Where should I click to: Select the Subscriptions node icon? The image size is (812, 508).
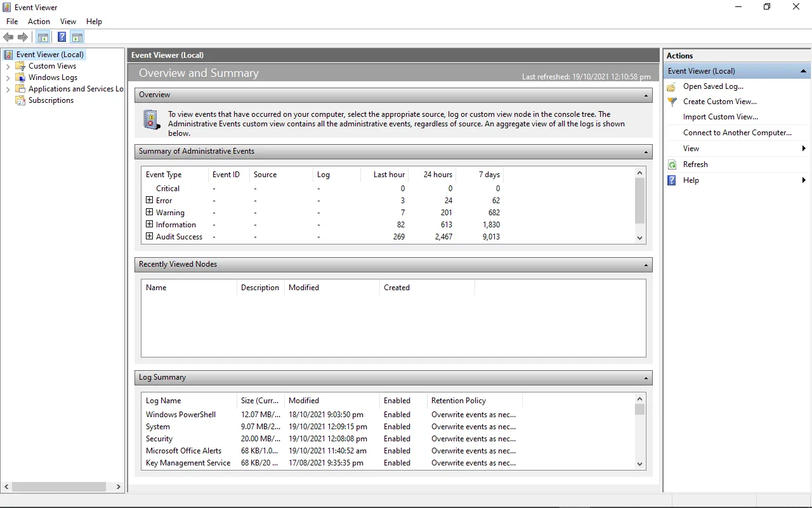[x=21, y=100]
